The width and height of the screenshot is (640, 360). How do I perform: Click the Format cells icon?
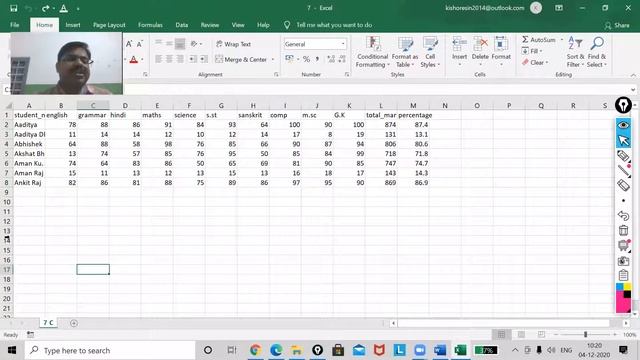tap(501, 44)
